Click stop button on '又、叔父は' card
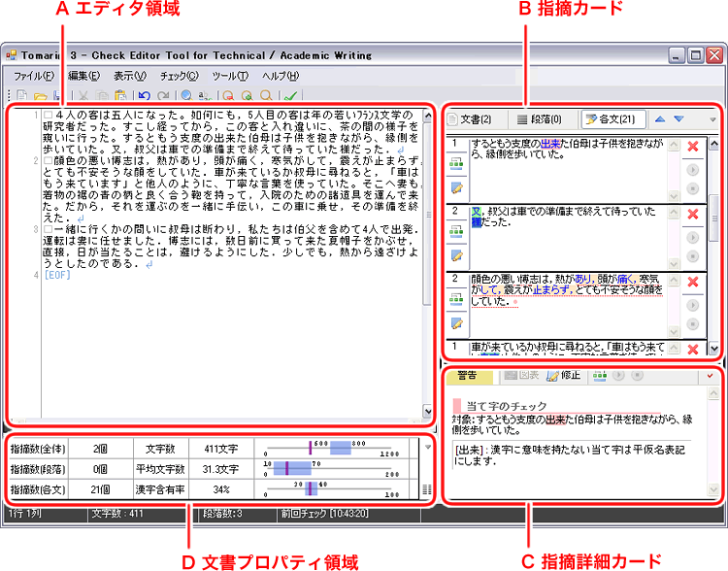Viewport: 728px width, 571px height. coord(693,256)
